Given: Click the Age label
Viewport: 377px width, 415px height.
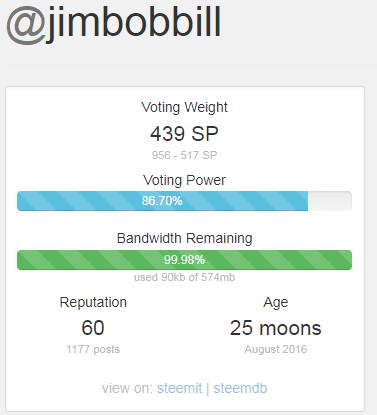Looking at the screenshot, I should [x=276, y=303].
